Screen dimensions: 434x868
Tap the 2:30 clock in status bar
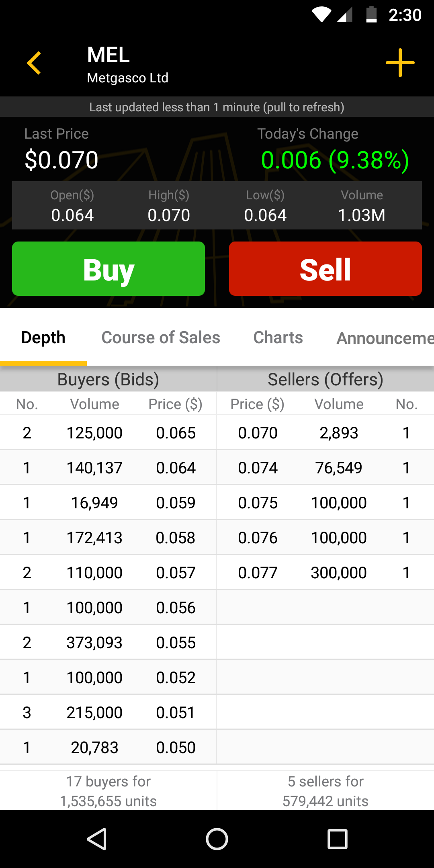tap(405, 15)
